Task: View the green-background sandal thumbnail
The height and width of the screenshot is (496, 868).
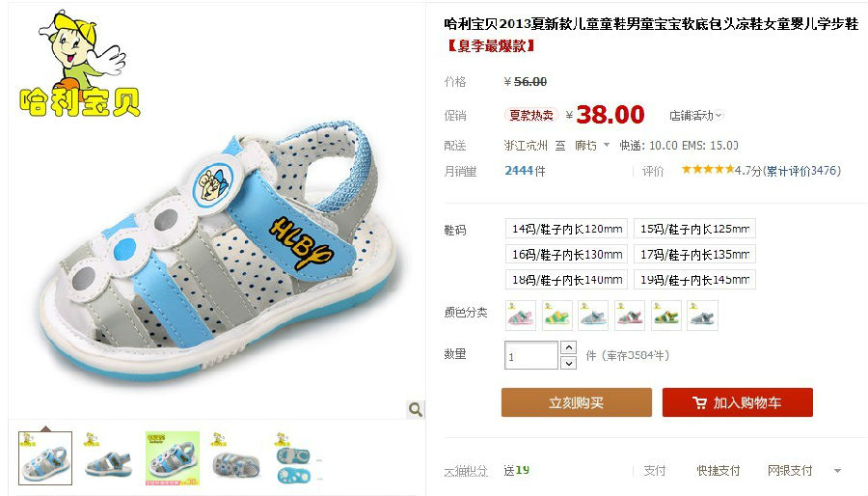Action: pos(173,458)
